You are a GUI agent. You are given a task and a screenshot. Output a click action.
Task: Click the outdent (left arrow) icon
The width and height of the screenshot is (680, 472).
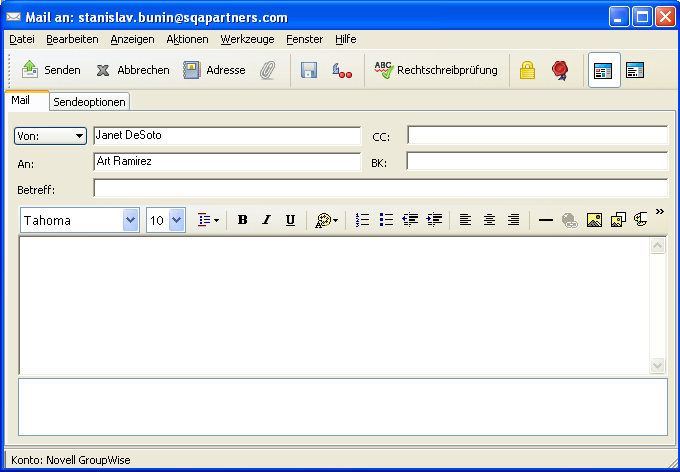point(410,220)
